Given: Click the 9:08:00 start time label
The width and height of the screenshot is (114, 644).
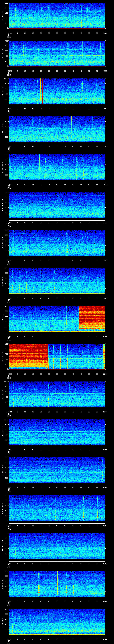Looking at the screenshot, I should coord(9,298).
